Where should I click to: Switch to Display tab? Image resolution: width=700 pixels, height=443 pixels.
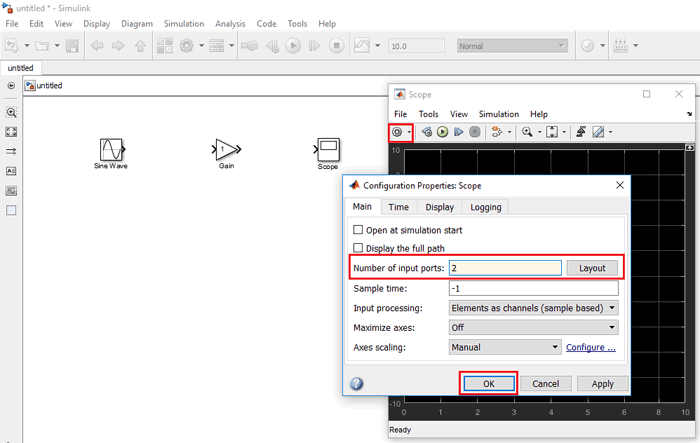(x=439, y=207)
